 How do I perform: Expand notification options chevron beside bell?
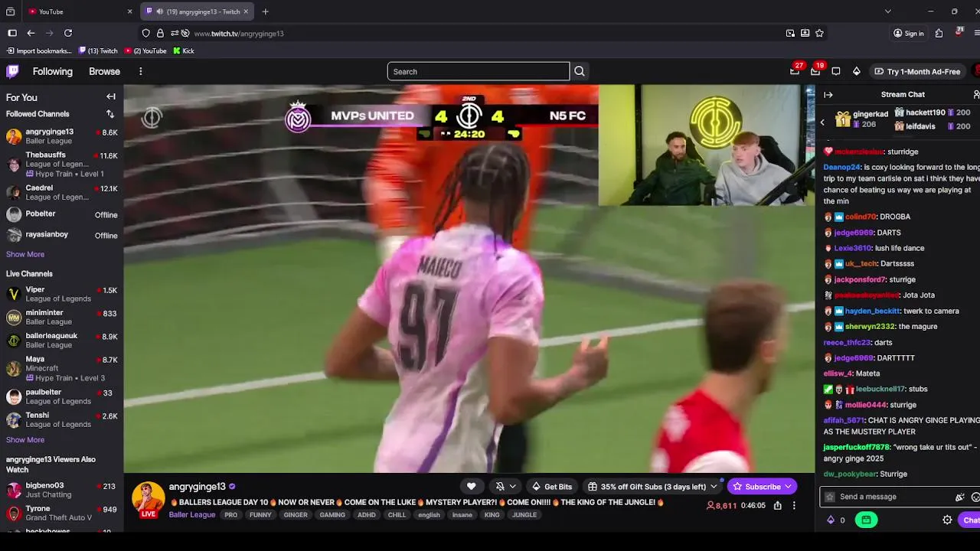pyautogui.click(x=513, y=487)
